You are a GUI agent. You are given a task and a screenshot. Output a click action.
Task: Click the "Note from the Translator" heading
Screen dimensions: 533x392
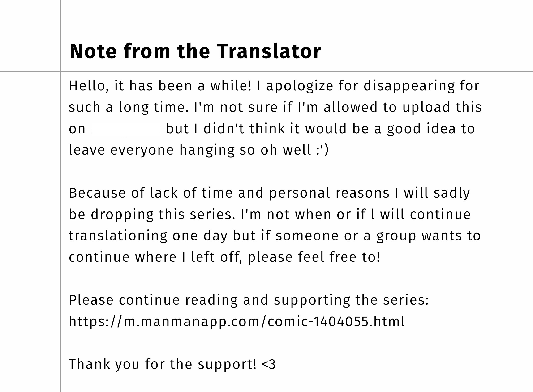tap(195, 51)
